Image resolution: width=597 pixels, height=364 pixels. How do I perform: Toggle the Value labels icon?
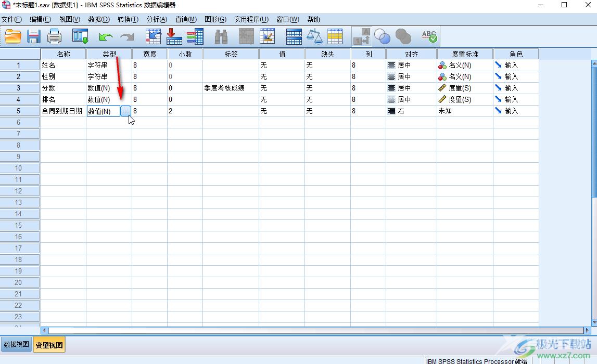(x=362, y=36)
